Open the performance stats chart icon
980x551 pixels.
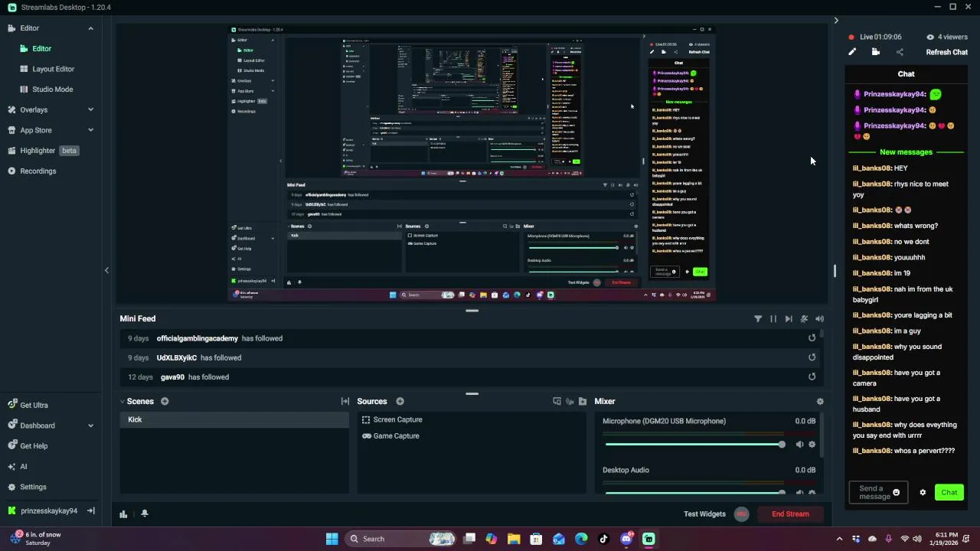tap(123, 514)
